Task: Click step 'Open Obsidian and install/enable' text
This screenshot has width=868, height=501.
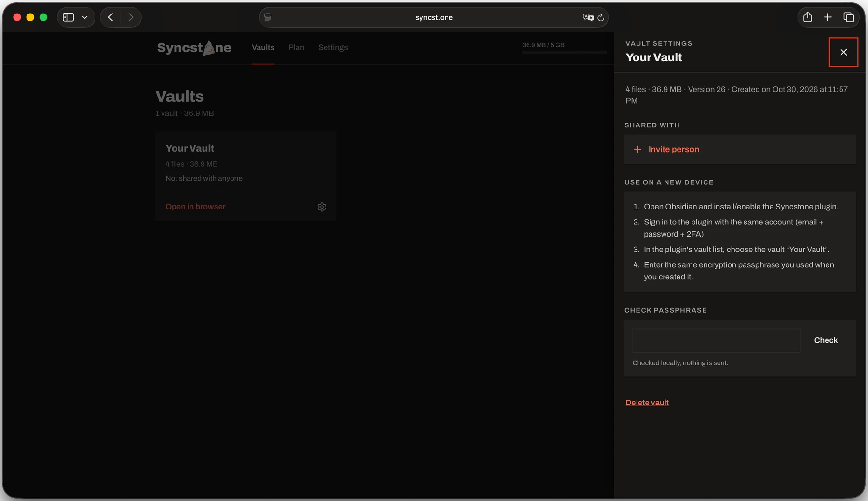Action: (x=741, y=207)
